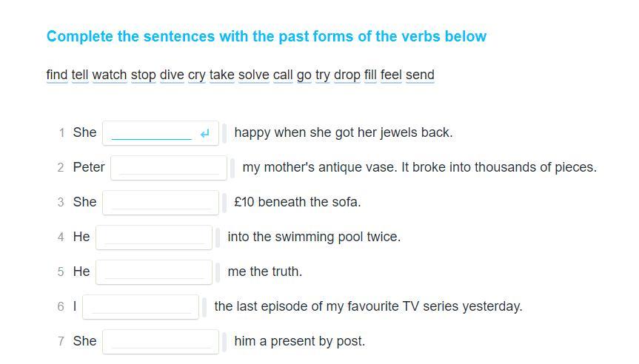Click the verb 'feel' in the list
The height and width of the screenshot is (364, 639).
click(x=391, y=75)
